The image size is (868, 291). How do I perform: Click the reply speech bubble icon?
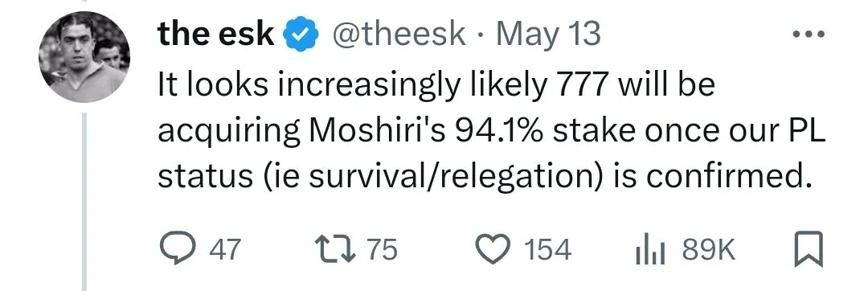pyautogui.click(x=178, y=249)
